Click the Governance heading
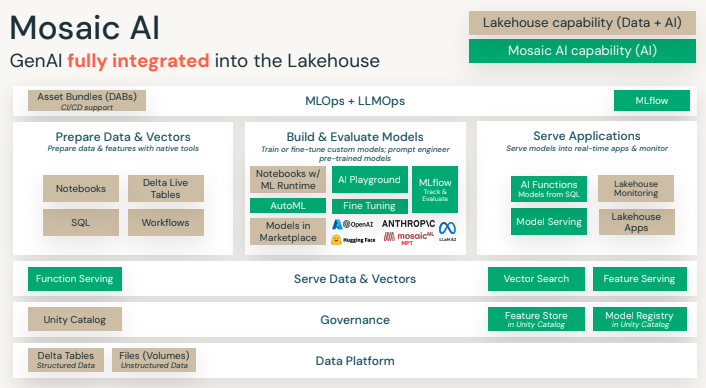This screenshot has width=706, height=388. pyautogui.click(x=355, y=320)
